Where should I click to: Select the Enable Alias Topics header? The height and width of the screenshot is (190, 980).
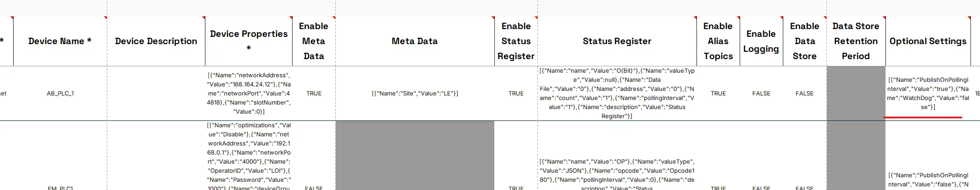point(718,41)
